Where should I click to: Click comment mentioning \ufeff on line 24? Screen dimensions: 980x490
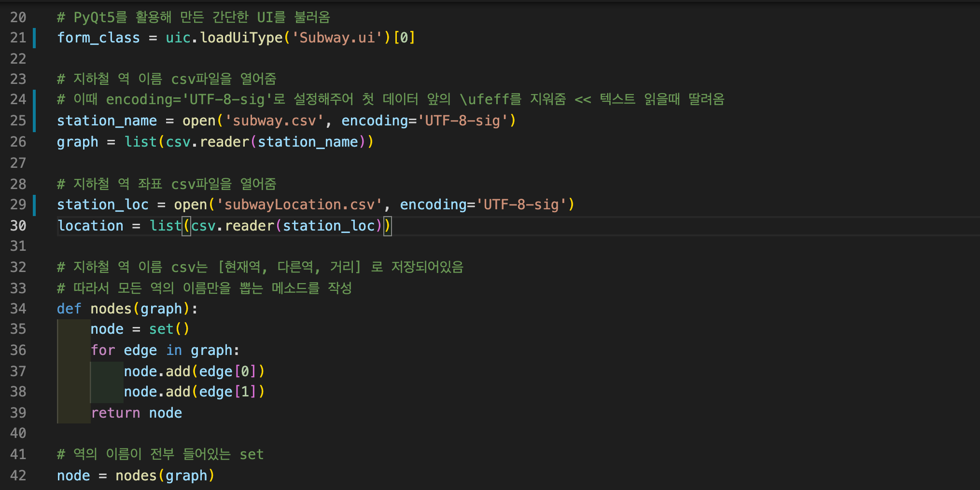391,99
